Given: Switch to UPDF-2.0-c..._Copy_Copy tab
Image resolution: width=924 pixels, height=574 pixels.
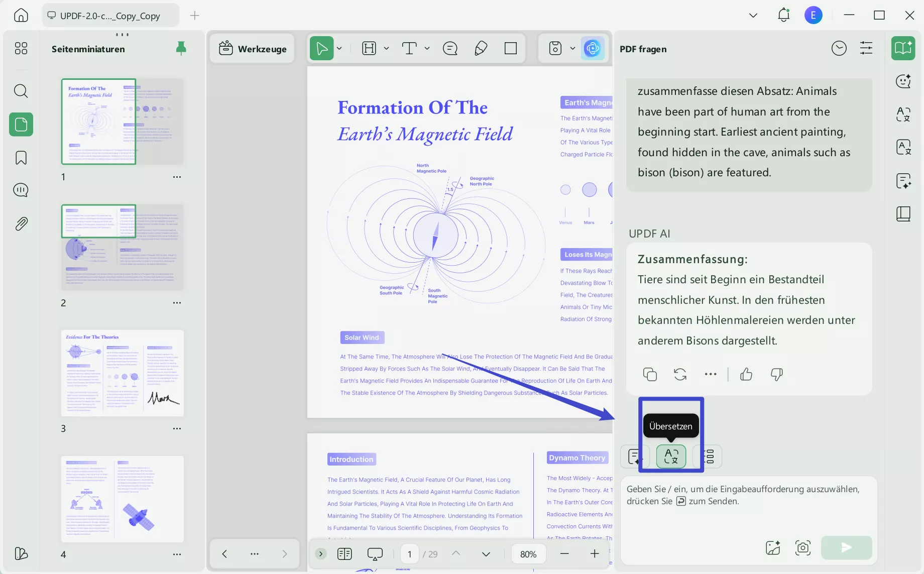Looking at the screenshot, I should (x=110, y=16).
